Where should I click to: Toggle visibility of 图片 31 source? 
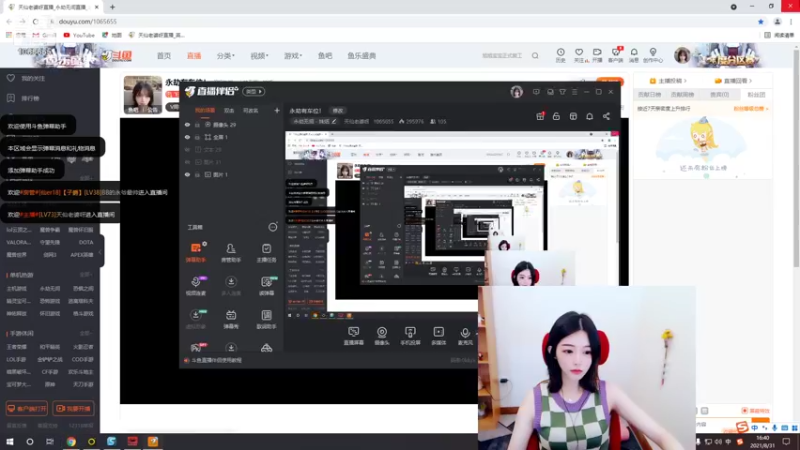[187, 162]
